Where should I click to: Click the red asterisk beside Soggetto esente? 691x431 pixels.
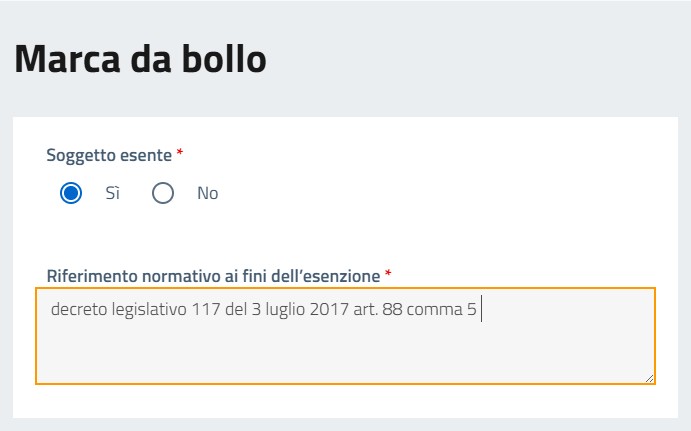[x=180, y=154]
